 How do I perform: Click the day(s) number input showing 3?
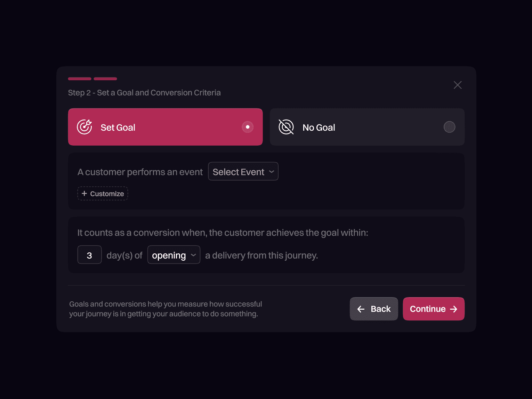click(89, 254)
